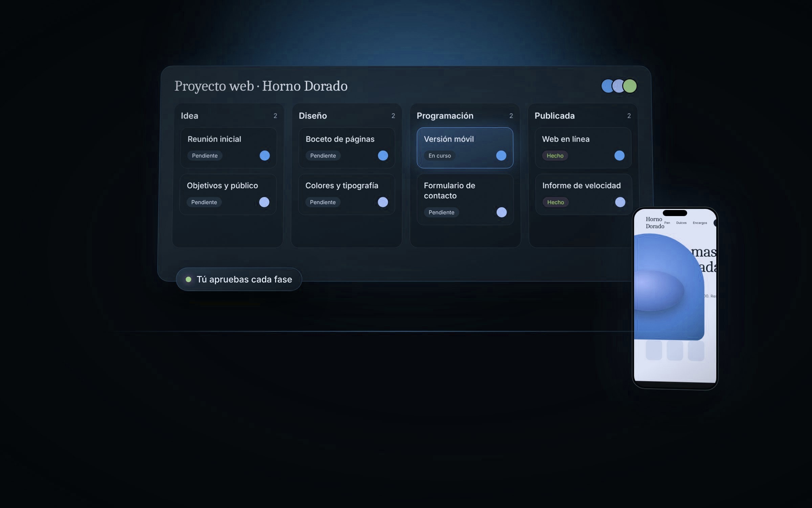812x508 pixels.
Task: Click assignee avatar on Boceto de páginas card
Action: pyautogui.click(x=383, y=155)
